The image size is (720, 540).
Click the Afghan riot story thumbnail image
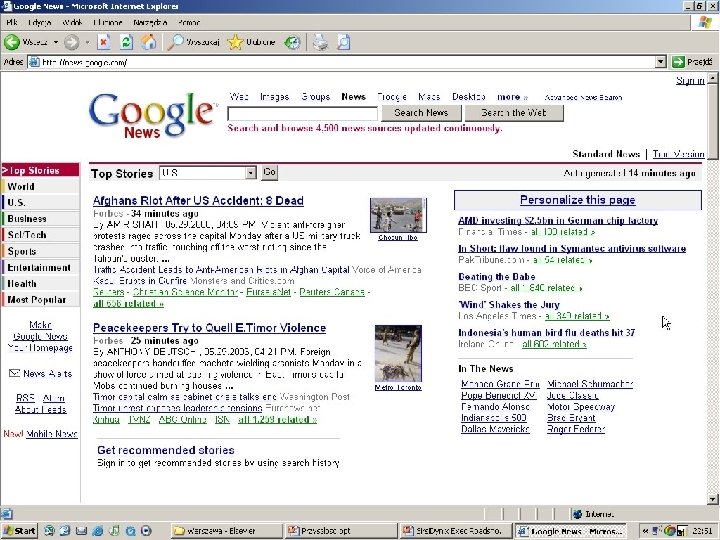pos(398,215)
